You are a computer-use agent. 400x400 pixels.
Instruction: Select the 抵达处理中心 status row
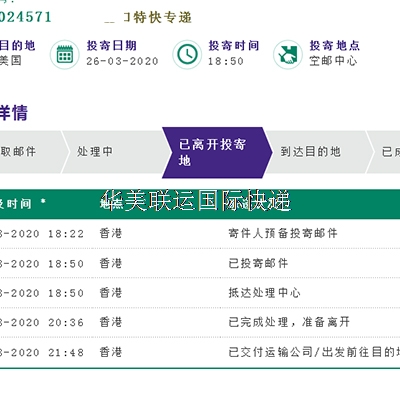tap(200, 293)
